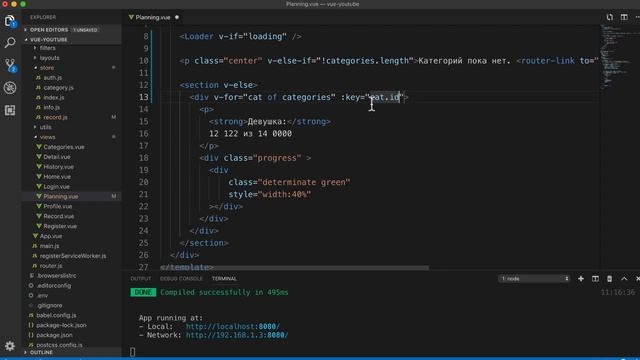
Task: Open info.js file
Action: tap(51, 107)
